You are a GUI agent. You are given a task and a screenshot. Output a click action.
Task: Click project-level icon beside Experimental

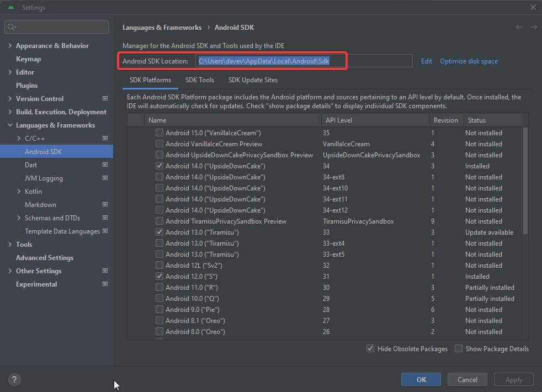pyautogui.click(x=105, y=284)
